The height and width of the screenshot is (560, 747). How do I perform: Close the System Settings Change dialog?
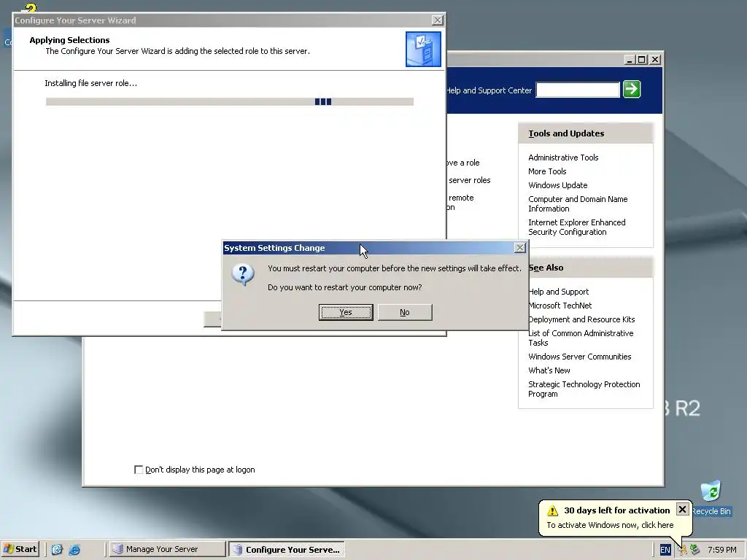[x=519, y=248]
